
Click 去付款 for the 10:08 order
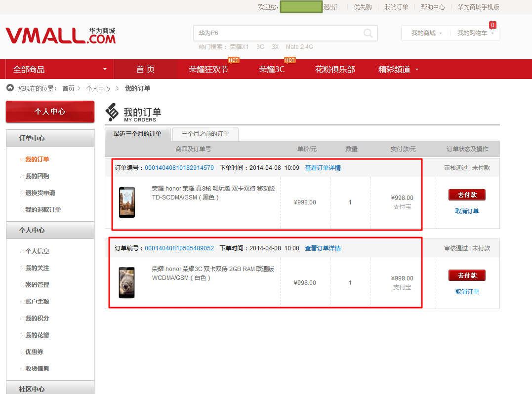[x=467, y=276]
